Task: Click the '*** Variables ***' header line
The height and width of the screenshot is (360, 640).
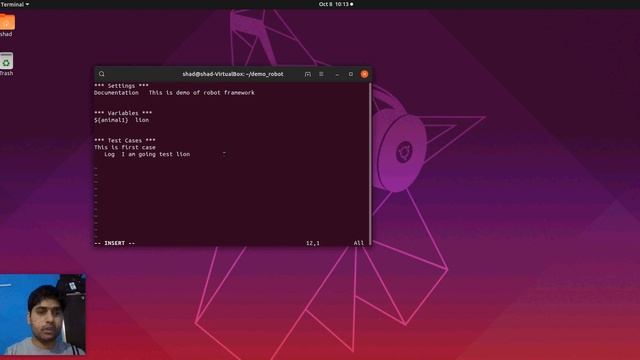Action: tap(123, 113)
